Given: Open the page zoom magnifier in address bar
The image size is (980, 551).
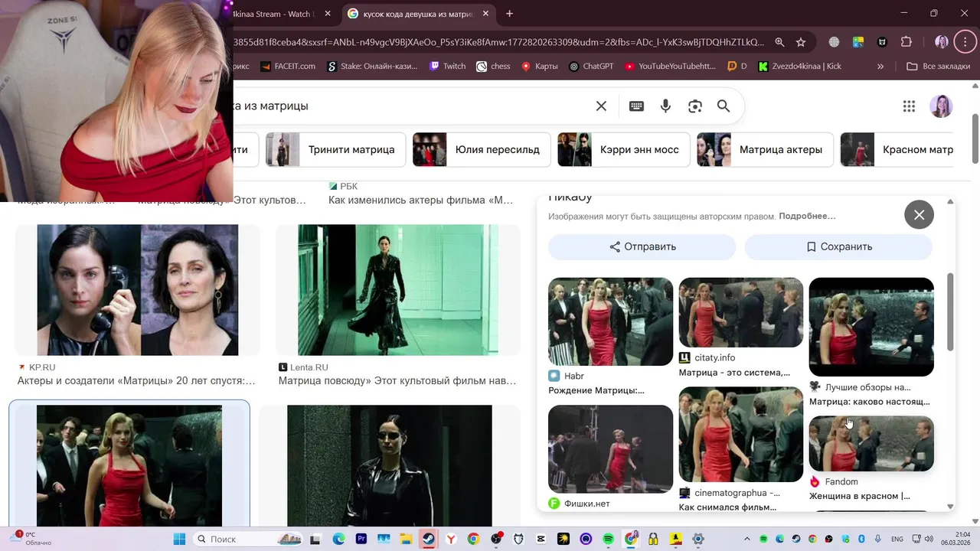Looking at the screenshot, I should click(x=779, y=42).
